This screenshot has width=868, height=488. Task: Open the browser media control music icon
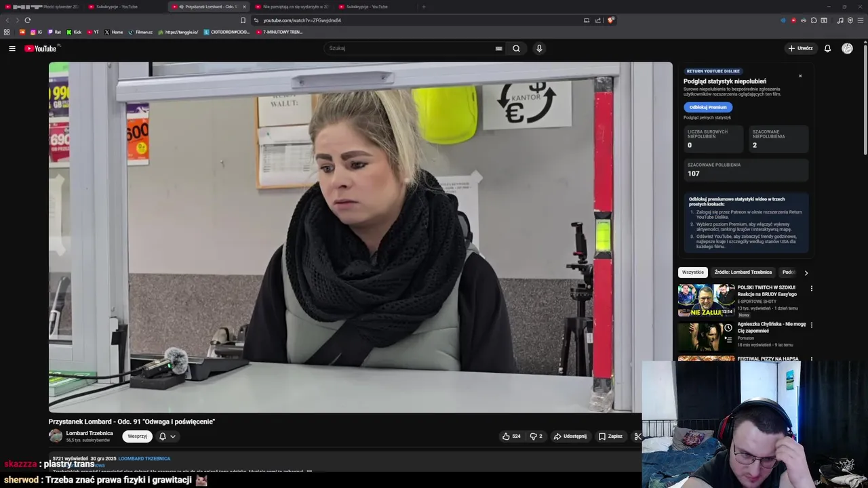tap(840, 20)
